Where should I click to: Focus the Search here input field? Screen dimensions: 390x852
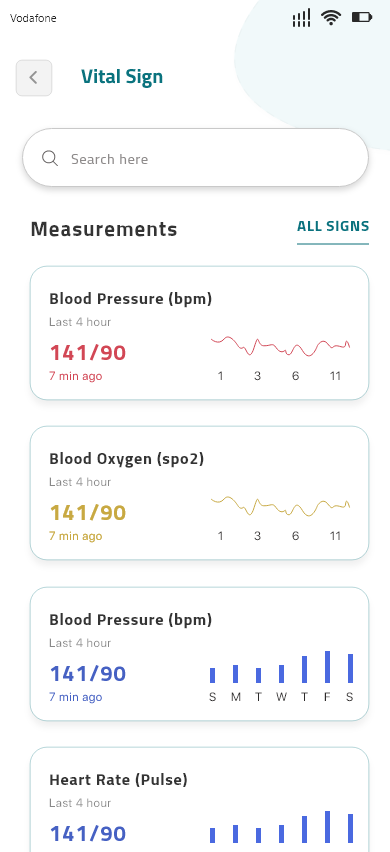pos(196,158)
